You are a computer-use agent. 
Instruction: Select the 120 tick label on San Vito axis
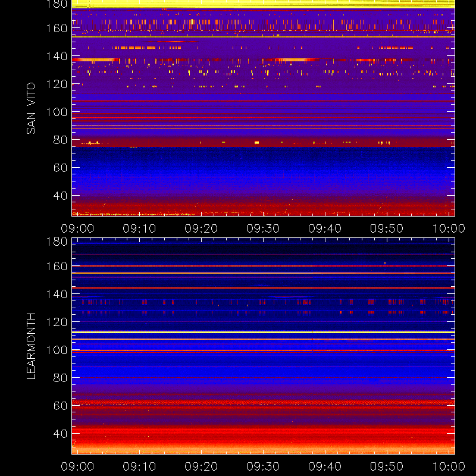coord(57,84)
